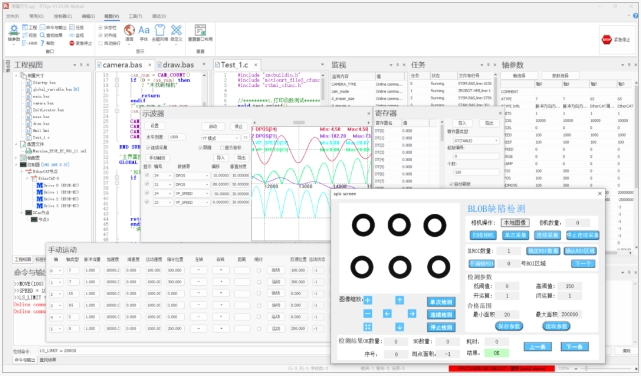Click the 保存参数 save parameters button
The height and width of the screenshot is (376, 641).
509,326
